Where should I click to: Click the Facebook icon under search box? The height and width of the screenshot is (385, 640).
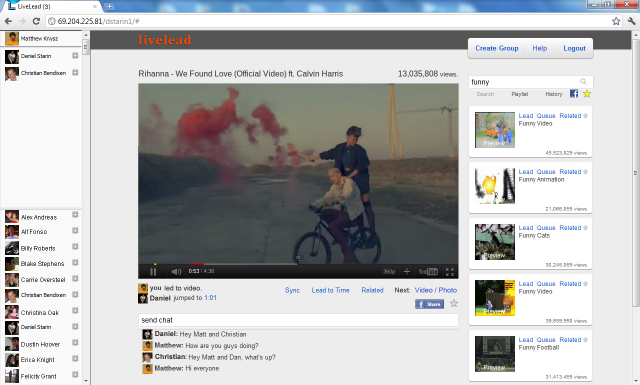[574, 94]
